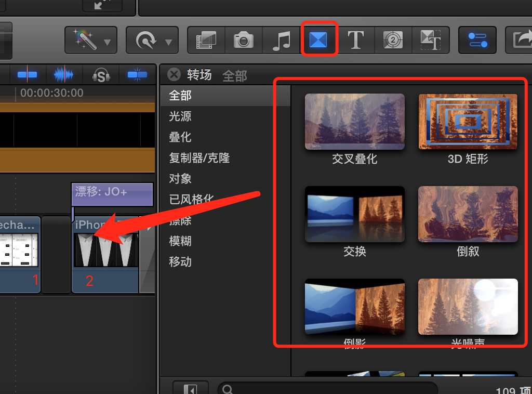The image size is (532, 394).
Task: Open the effects browser filmstrip icon
Action: tap(206, 40)
